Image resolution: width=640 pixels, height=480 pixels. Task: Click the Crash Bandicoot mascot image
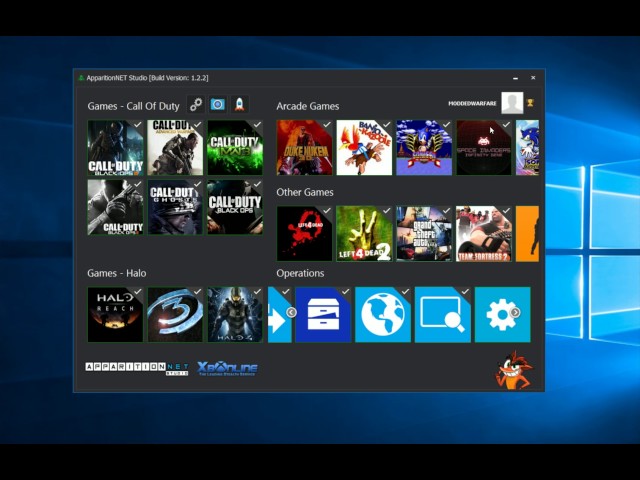514,371
